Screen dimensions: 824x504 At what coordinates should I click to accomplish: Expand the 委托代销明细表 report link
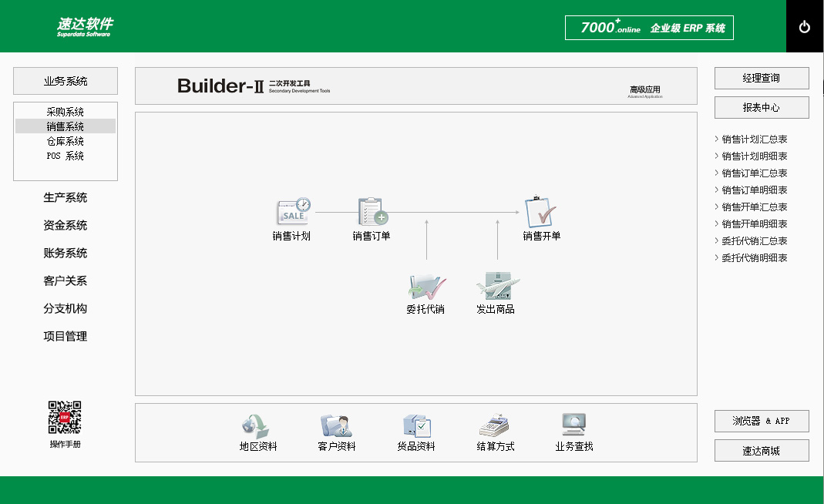754,258
